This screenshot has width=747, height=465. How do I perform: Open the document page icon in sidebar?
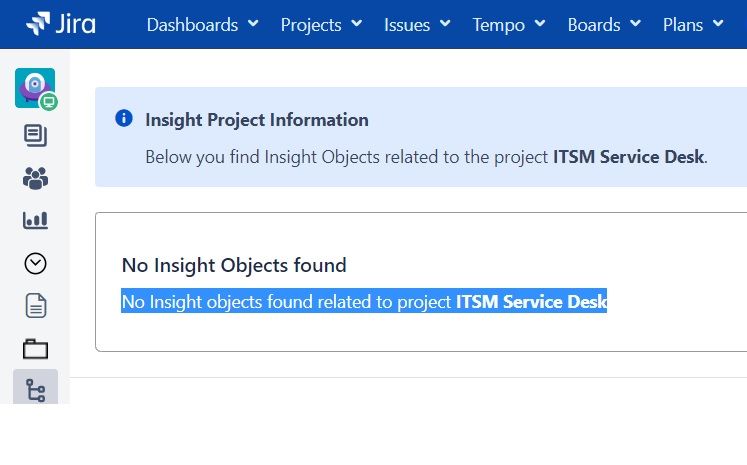[35, 306]
